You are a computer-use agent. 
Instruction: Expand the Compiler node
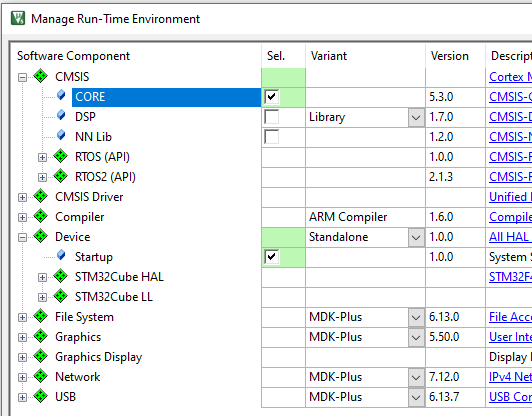22,218
